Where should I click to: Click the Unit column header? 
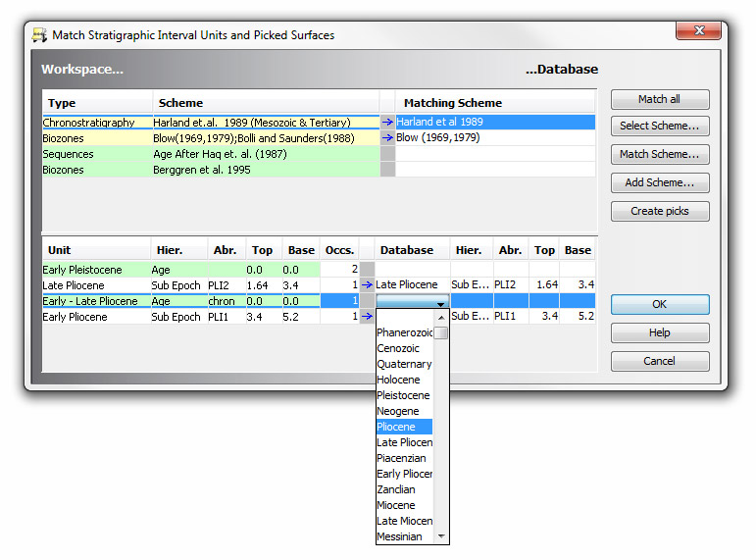(x=96, y=250)
